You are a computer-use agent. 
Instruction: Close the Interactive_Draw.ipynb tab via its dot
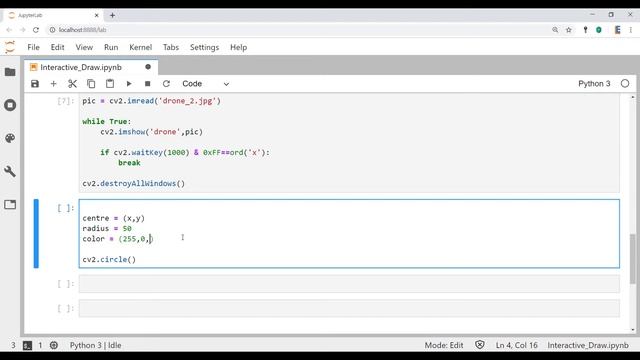[x=148, y=67]
